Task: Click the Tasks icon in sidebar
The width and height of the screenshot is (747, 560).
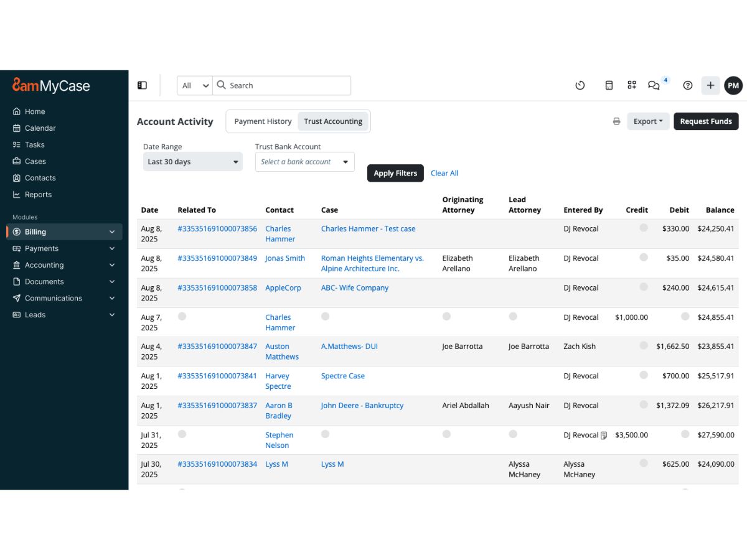Action: [x=17, y=144]
